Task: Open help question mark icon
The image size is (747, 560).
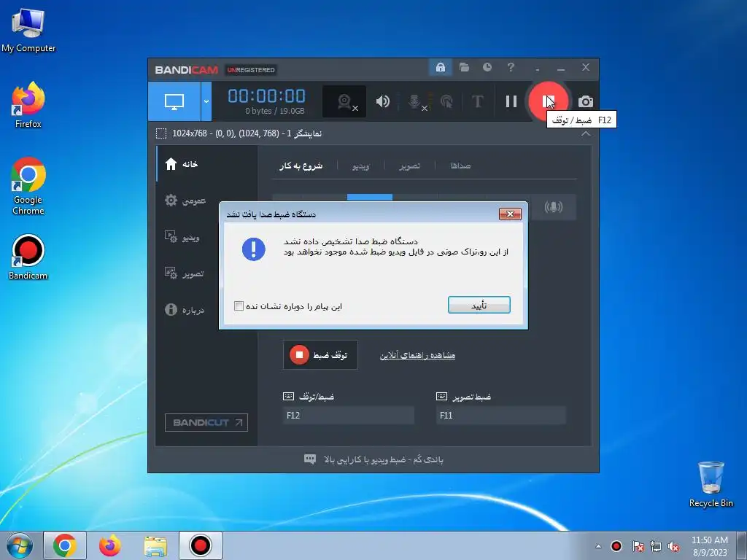Action: [511, 67]
